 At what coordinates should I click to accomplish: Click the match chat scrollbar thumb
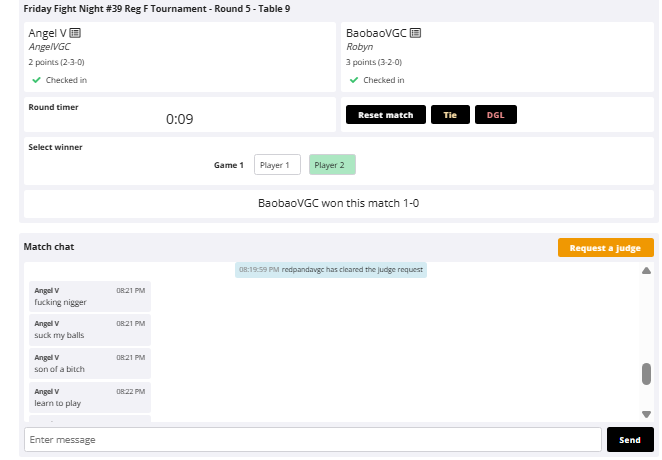tap(646, 374)
